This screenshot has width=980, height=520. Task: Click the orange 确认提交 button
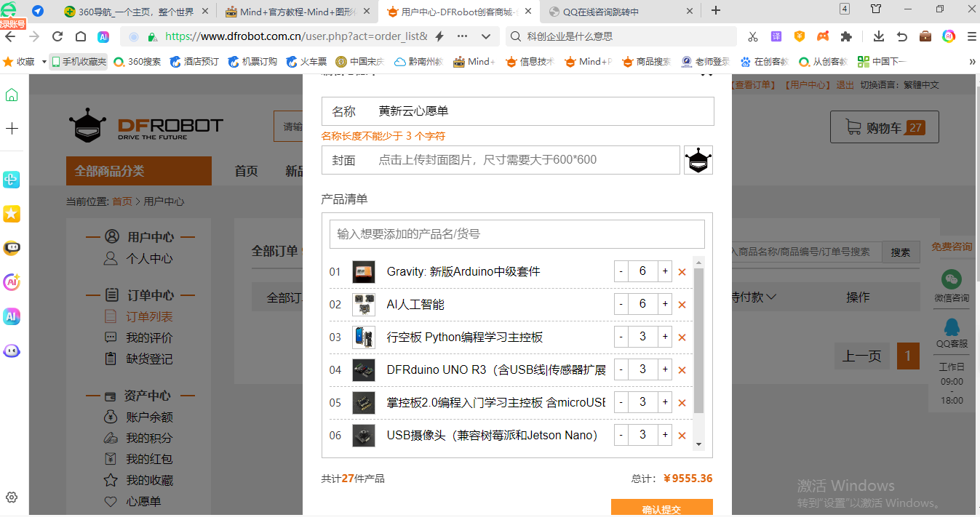tap(662, 509)
